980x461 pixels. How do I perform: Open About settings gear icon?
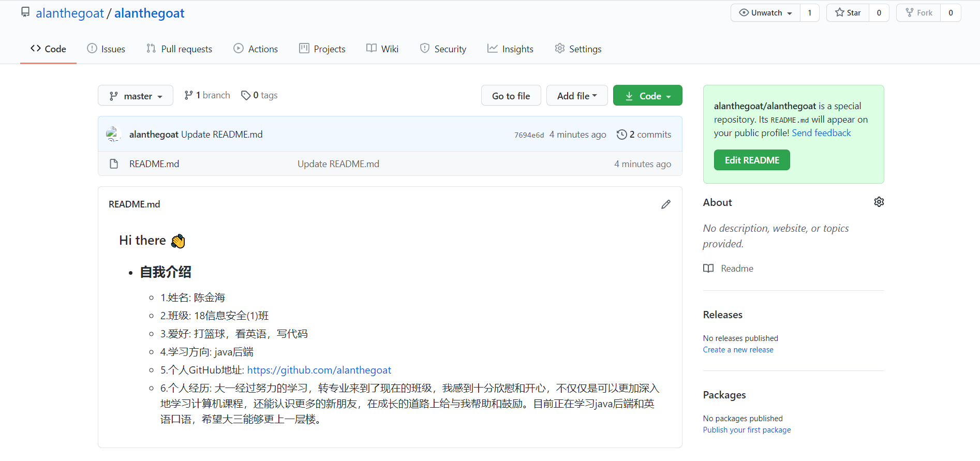[879, 202]
